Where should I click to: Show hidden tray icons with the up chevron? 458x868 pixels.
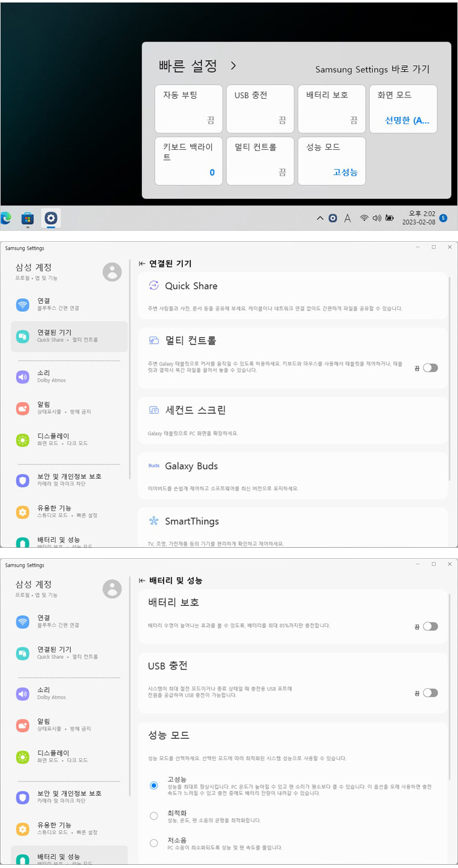(320, 218)
